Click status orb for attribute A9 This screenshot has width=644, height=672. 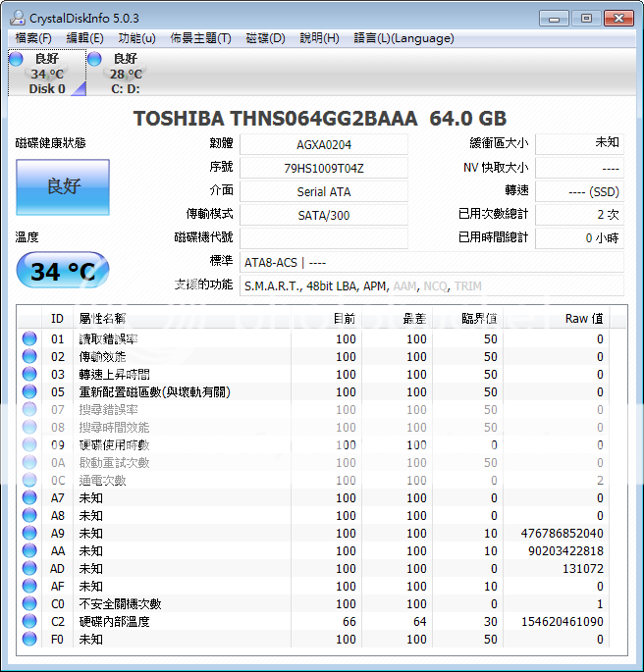29,533
